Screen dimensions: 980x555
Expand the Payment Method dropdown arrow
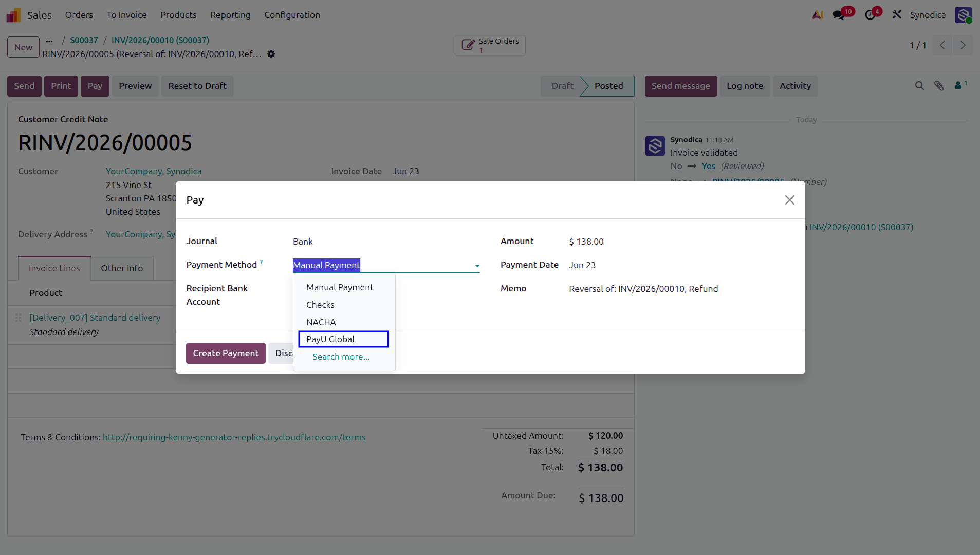[x=477, y=266]
